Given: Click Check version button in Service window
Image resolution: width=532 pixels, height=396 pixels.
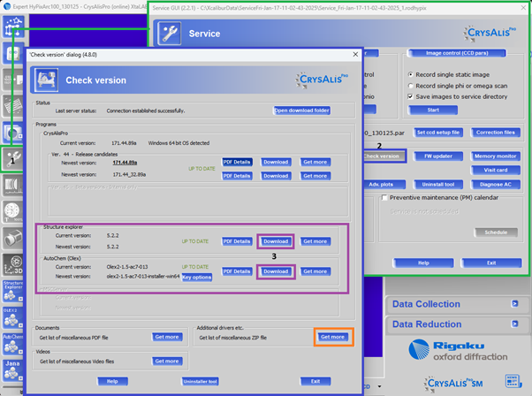Looking at the screenshot, I should pos(384,156).
